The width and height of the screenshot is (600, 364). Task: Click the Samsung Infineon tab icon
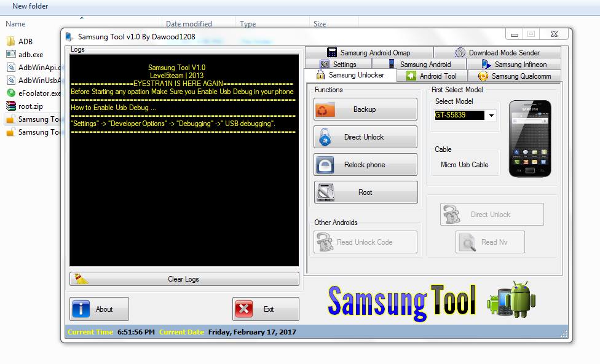pos(486,64)
